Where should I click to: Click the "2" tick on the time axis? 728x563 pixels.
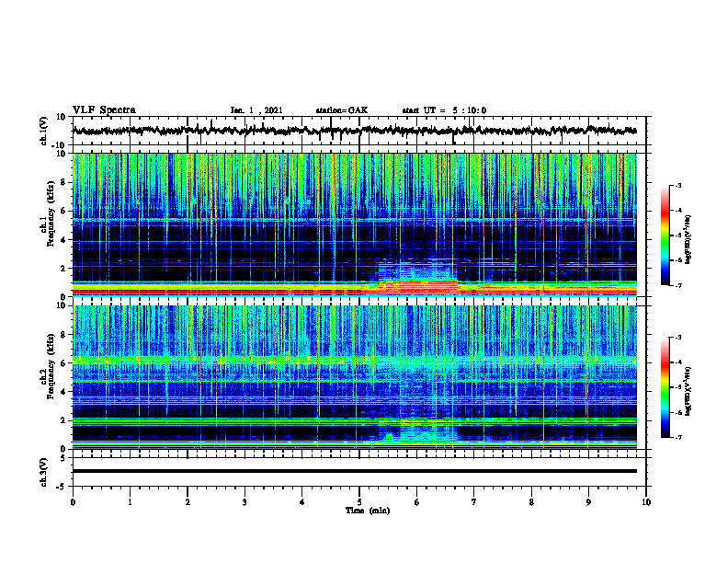pyautogui.click(x=188, y=502)
